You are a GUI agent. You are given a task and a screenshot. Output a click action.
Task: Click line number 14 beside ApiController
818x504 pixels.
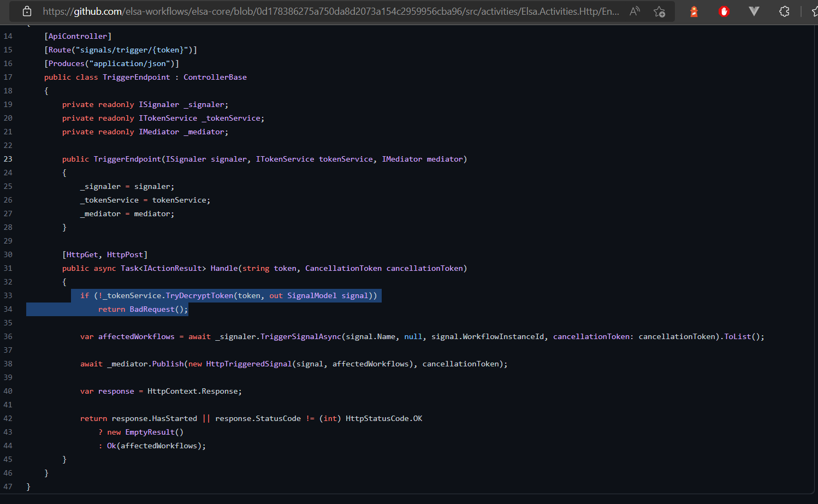tap(8, 35)
